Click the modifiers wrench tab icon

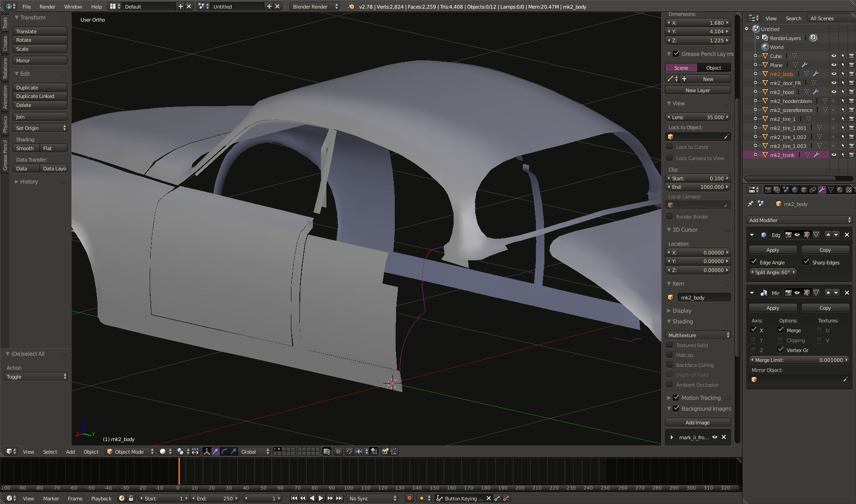coord(822,190)
